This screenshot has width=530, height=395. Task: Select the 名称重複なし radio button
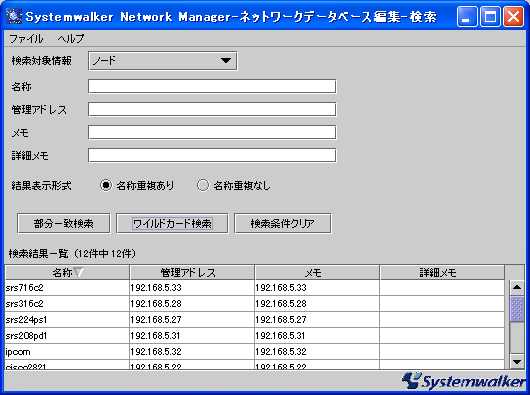[203, 186]
